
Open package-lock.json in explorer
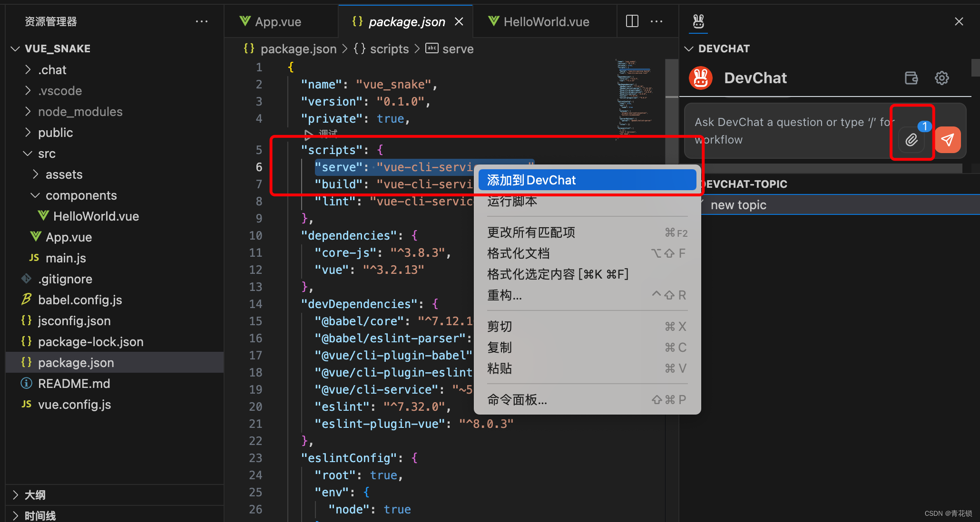pyautogui.click(x=115, y=341)
